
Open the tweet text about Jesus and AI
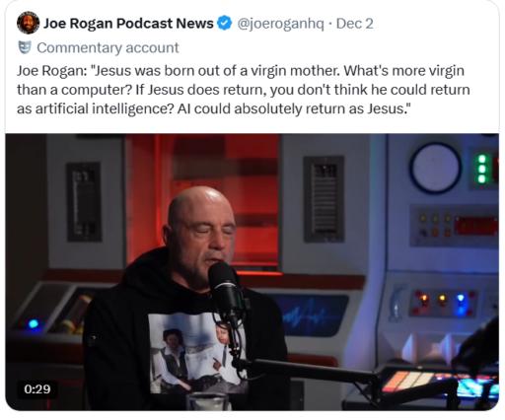(x=244, y=90)
